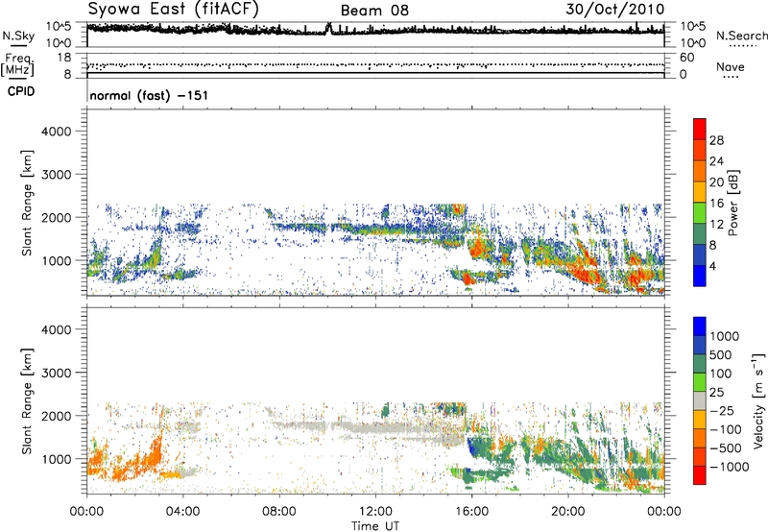Click the 'Nave' legend label

coord(730,66)
